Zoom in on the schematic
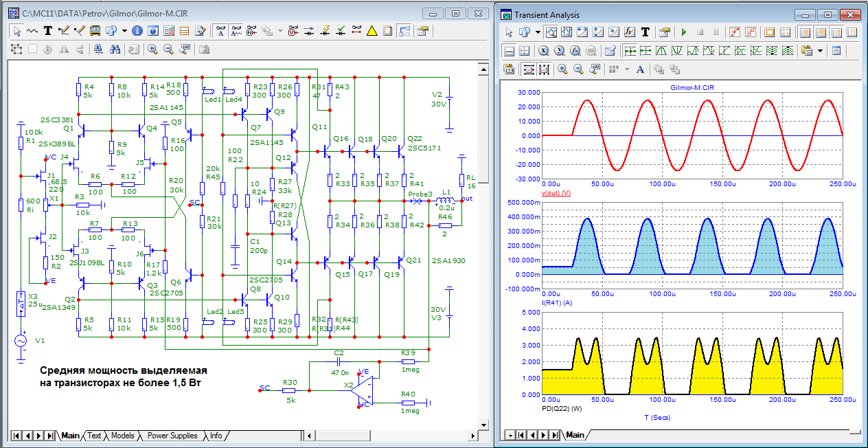This screenshot has width=868, height=448. pyautogui.click(x=152, y=49)
